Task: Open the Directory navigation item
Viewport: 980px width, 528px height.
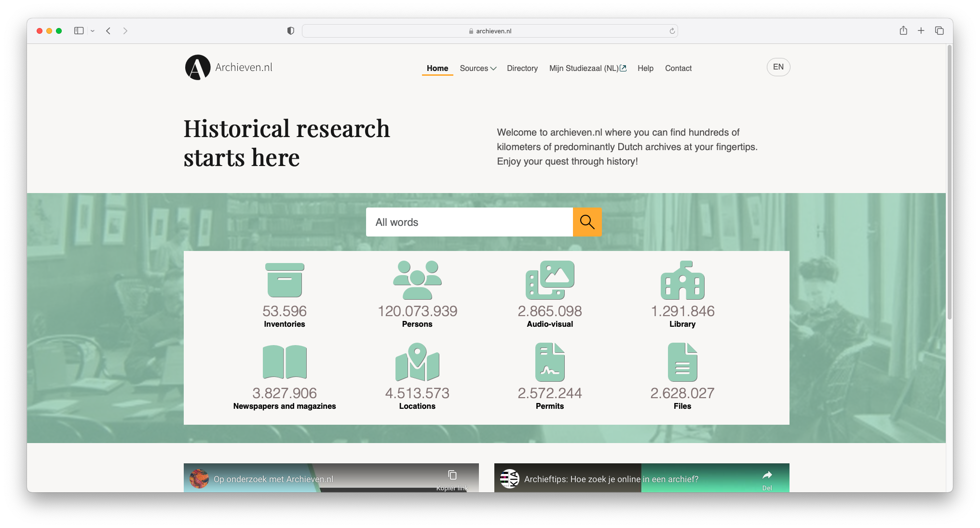Action: [x=522, y=69]
